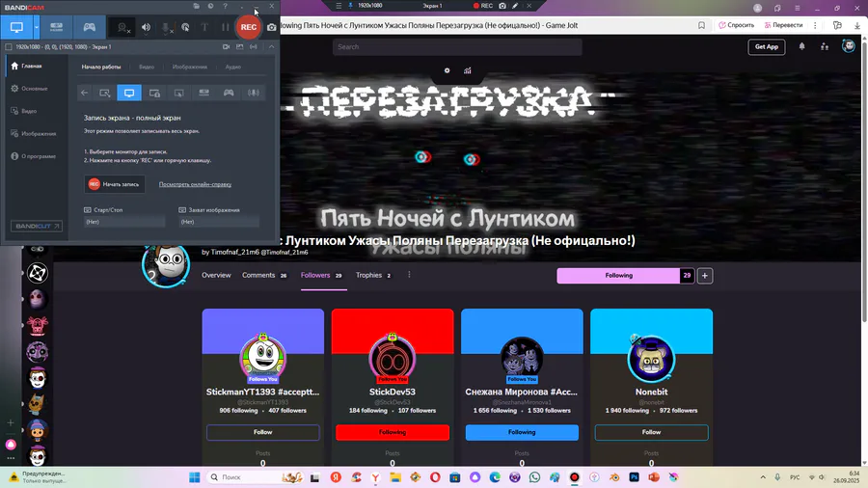Toggle the webcam overlay in Bandicam
Screen dimensions: 868x488
coord(123,27)
